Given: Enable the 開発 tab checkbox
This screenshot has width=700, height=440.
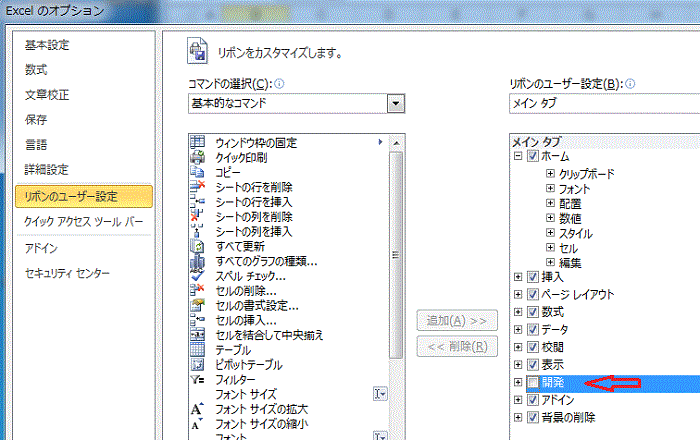Looking at the screenshot, I should pos(533,382).
